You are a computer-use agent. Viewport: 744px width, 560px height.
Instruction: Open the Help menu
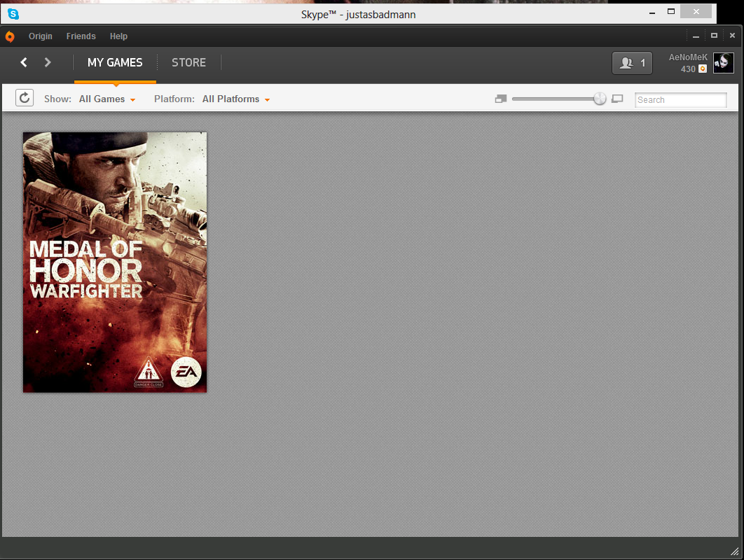pos(118,36)
